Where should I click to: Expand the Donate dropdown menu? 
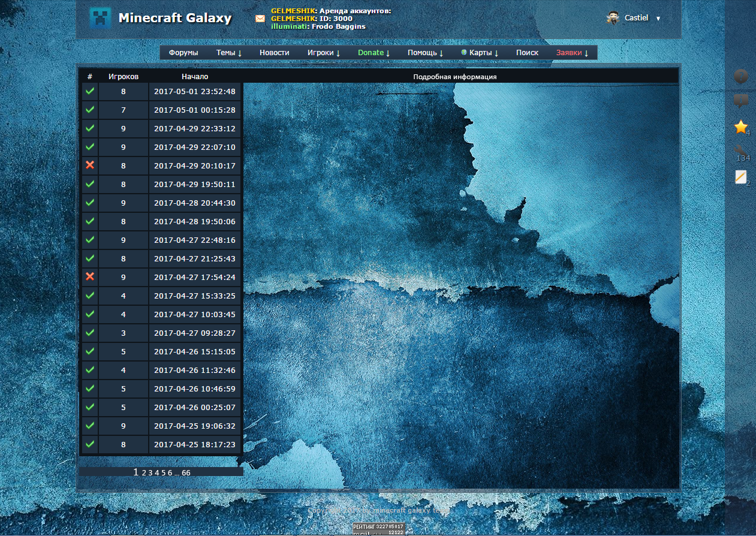[x=374, y=53]
